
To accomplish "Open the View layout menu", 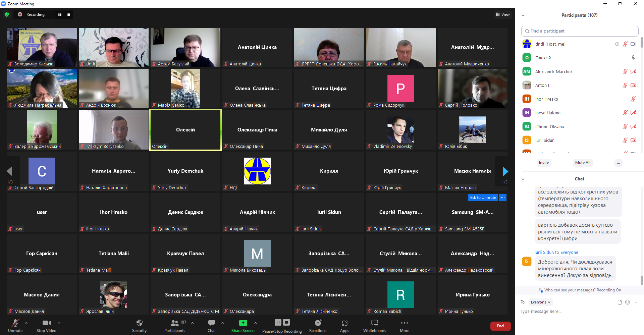I will coord(502,14).
